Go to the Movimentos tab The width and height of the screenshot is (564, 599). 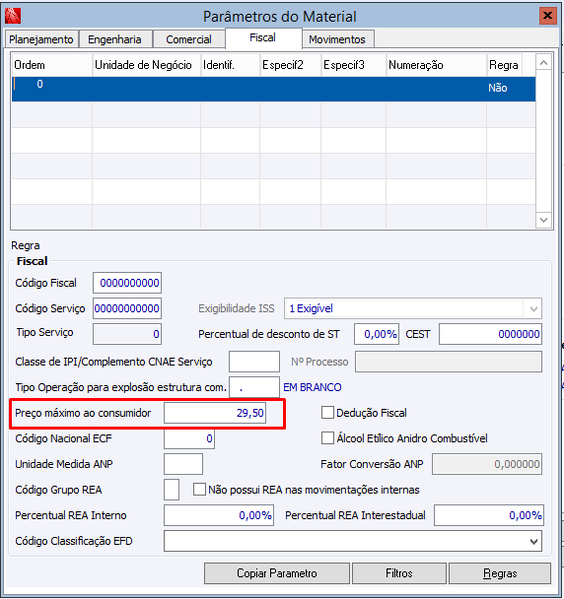(337, 39)
